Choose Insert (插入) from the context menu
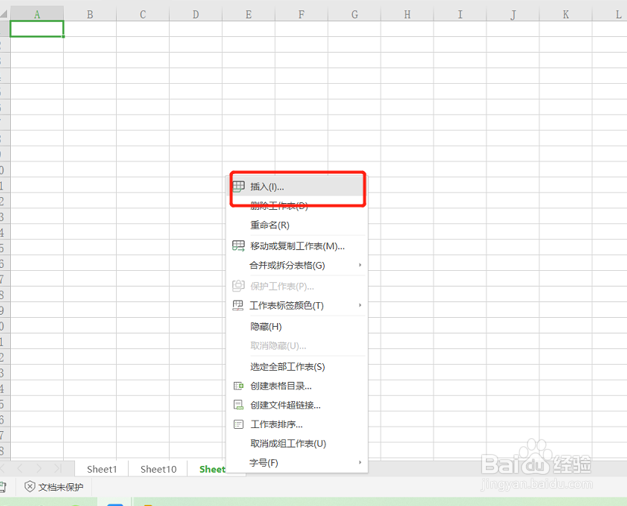Viewport: 627px width, 506px height. click(x=297, y=186)
